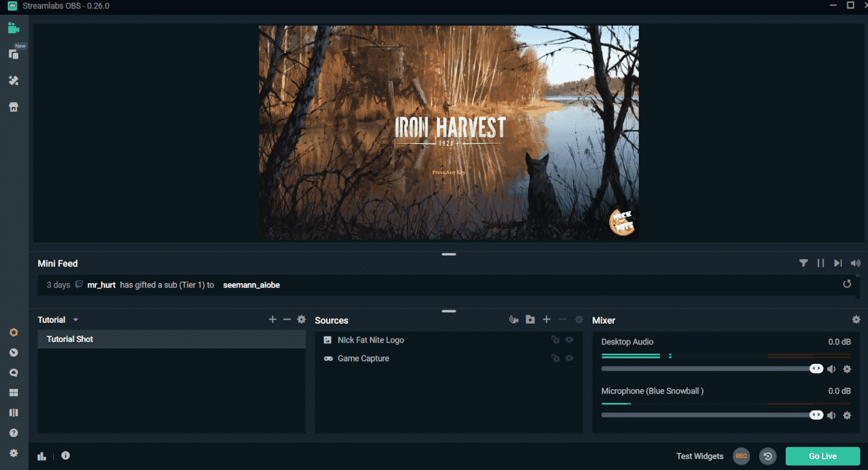Open the Themes icon in the sidebar

[14, 81]
